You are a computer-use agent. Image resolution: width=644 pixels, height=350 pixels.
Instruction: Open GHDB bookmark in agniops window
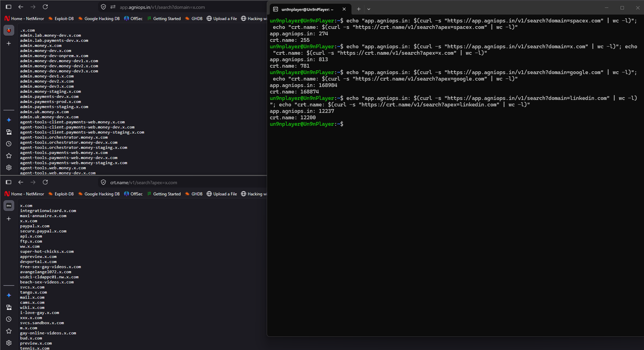tap(194, 18)
